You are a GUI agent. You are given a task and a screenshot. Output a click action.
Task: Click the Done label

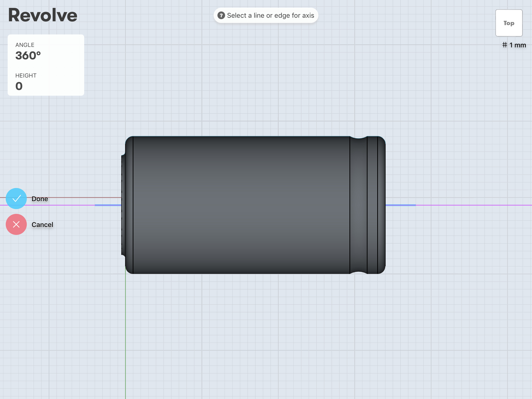[40, 199]
